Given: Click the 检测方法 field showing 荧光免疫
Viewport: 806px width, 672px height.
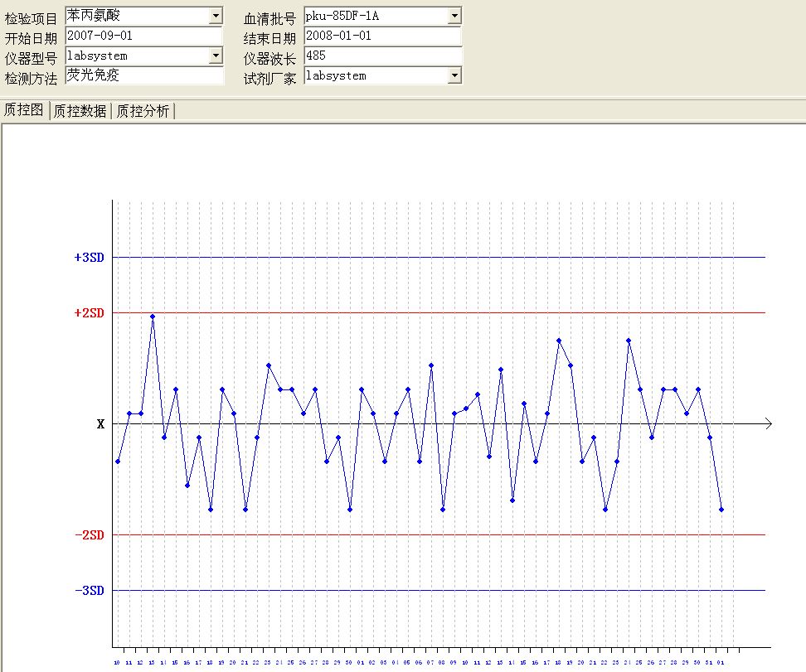Looking at the screenshot, I should 143,75.
